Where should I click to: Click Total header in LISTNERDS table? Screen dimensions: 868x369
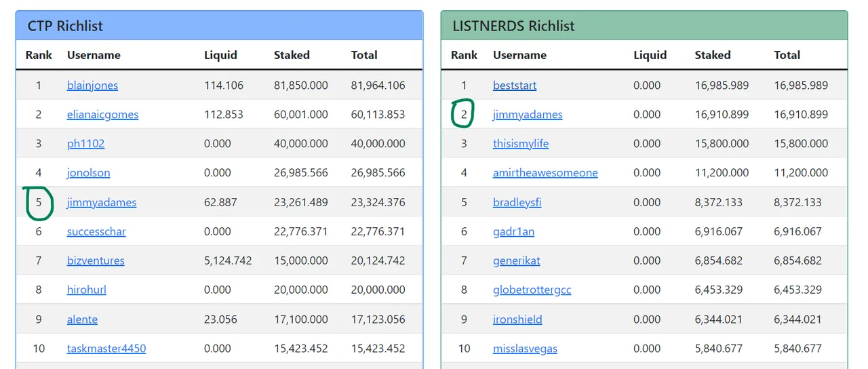(x=787, y=55)
